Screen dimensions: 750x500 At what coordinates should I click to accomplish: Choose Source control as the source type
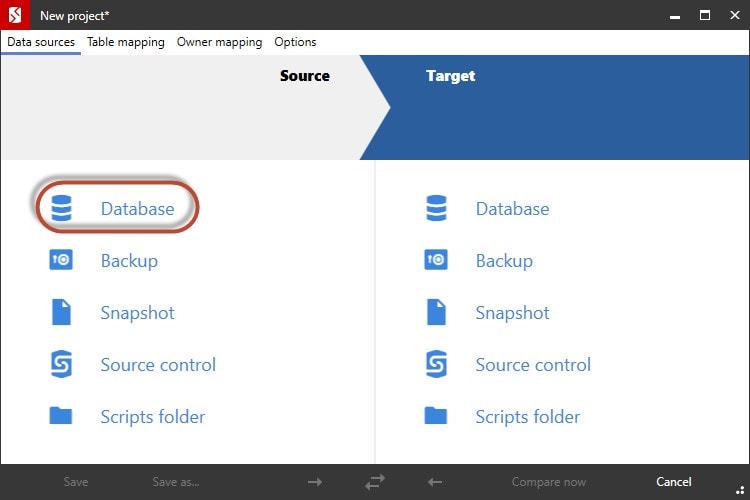pyautogui.click(x=158, y=365)
